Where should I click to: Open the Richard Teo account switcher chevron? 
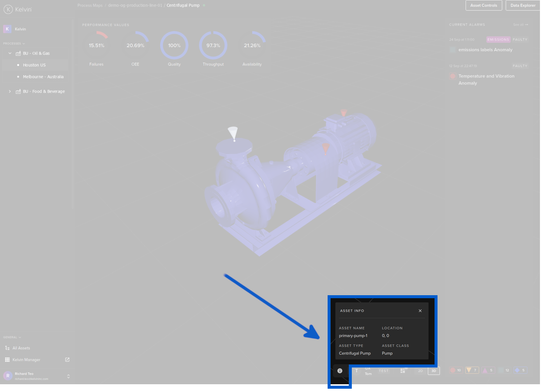pos(68,376)
